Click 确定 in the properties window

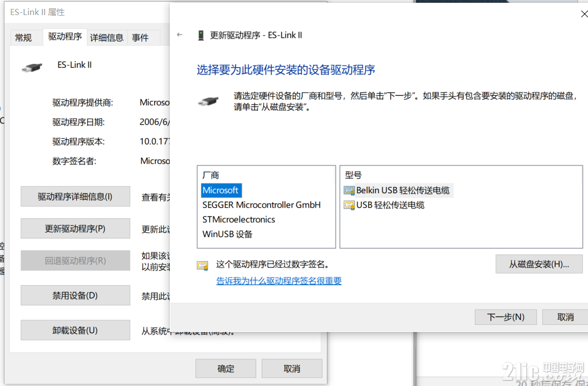pyautogui.click(x=226, y=368)
